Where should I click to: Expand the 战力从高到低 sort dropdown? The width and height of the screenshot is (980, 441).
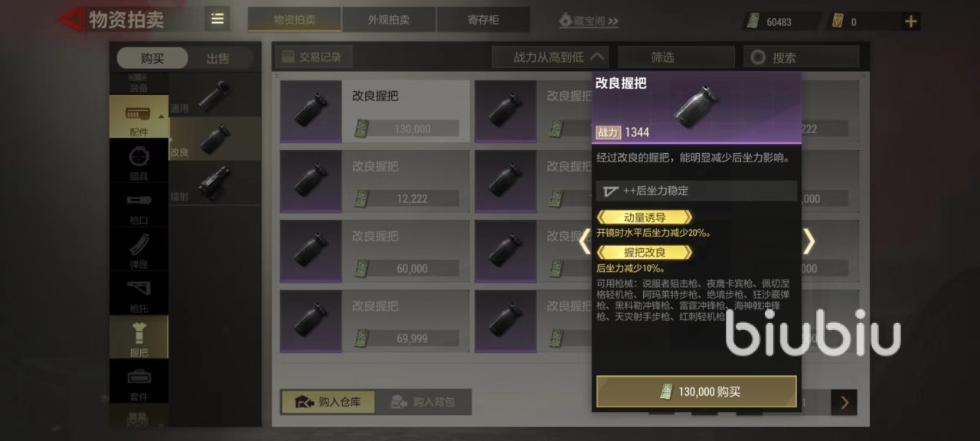click(550, 57)
